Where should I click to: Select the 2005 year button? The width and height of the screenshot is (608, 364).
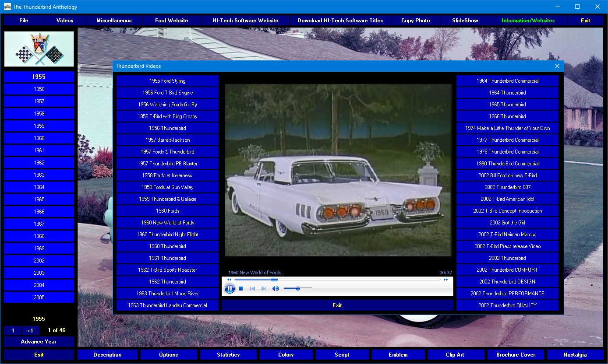39,297
